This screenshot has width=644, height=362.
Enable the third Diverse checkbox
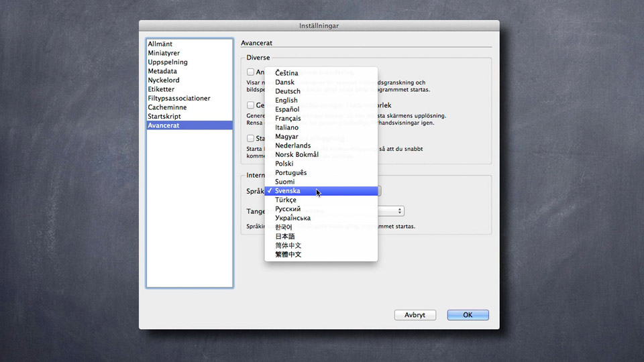[x=250, y=138]
